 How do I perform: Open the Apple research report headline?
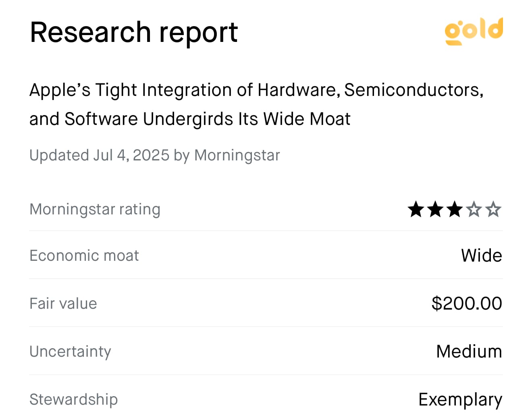coord(256,104)
